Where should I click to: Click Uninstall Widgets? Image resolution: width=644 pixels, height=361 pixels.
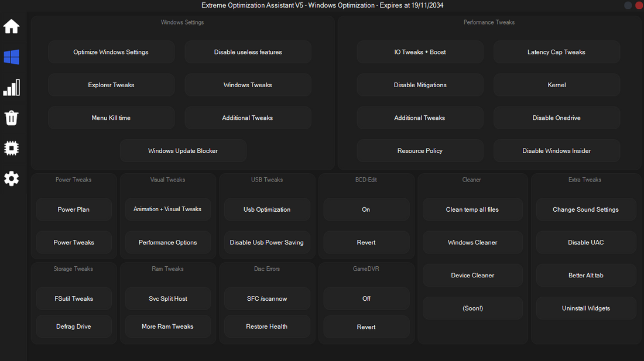(x=585, y=308)
